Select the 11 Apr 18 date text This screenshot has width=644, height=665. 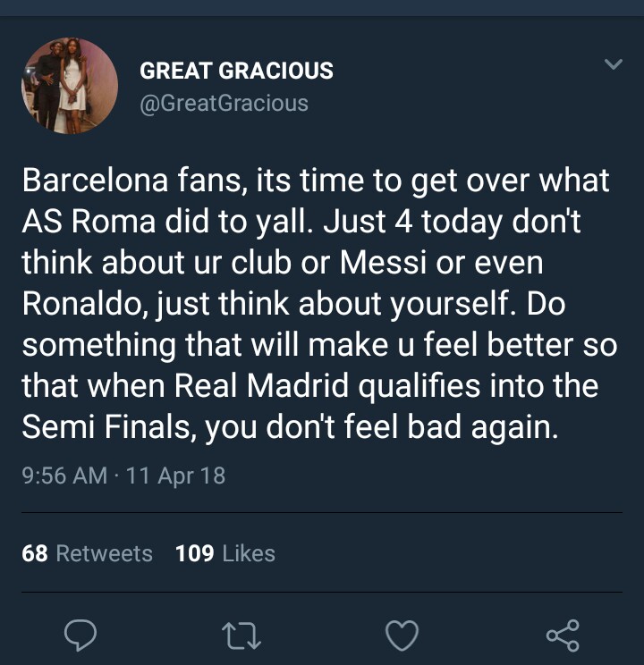[175, 476]
